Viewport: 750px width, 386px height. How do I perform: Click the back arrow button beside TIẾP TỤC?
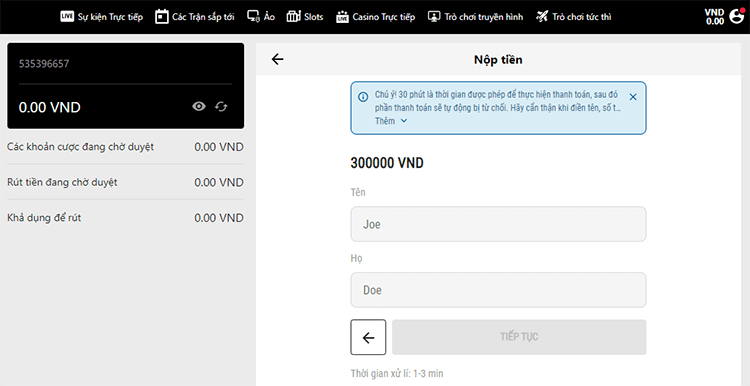coord(368,337)
